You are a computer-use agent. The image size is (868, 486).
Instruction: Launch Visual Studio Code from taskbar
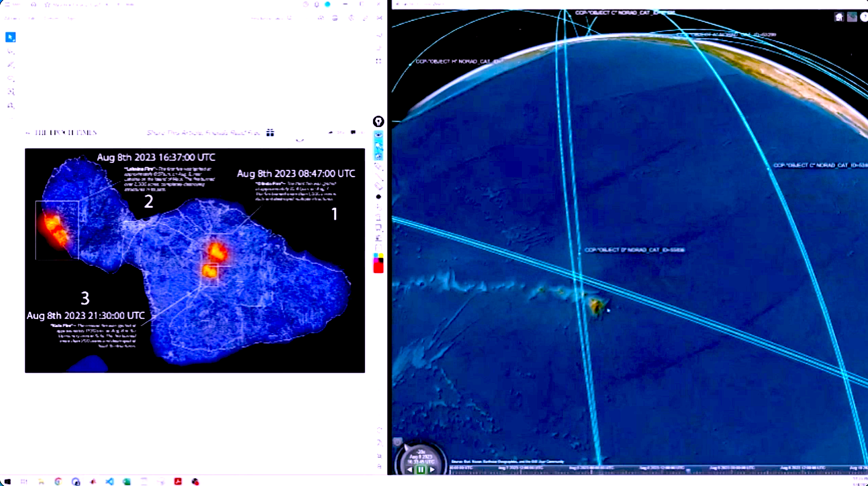pyautogui.click(x=110, y=482)
